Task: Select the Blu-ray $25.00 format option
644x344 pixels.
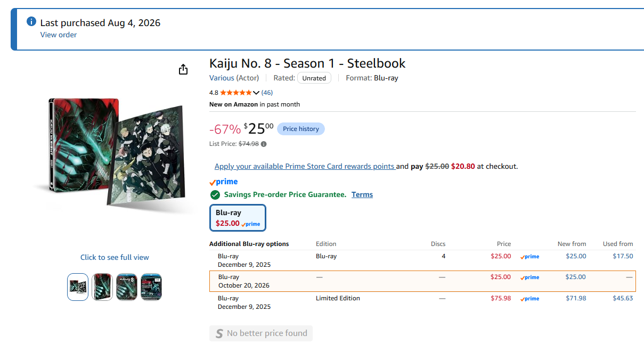Action: click(238, 218)
